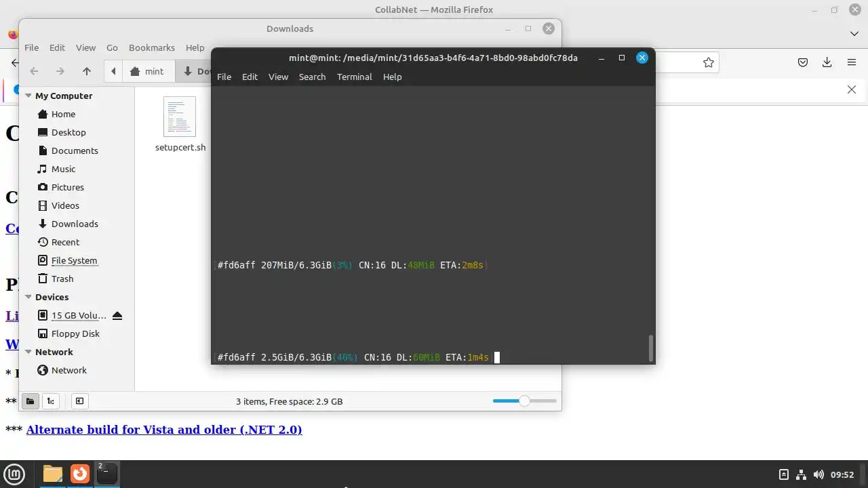Open the terminal Edit menu
Viewport: 868px width, 488px height.
point(250,77)
